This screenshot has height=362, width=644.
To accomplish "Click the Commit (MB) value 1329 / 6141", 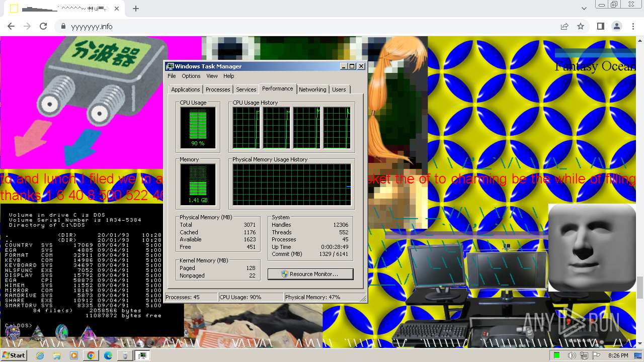I will click(x=334, y=254).
